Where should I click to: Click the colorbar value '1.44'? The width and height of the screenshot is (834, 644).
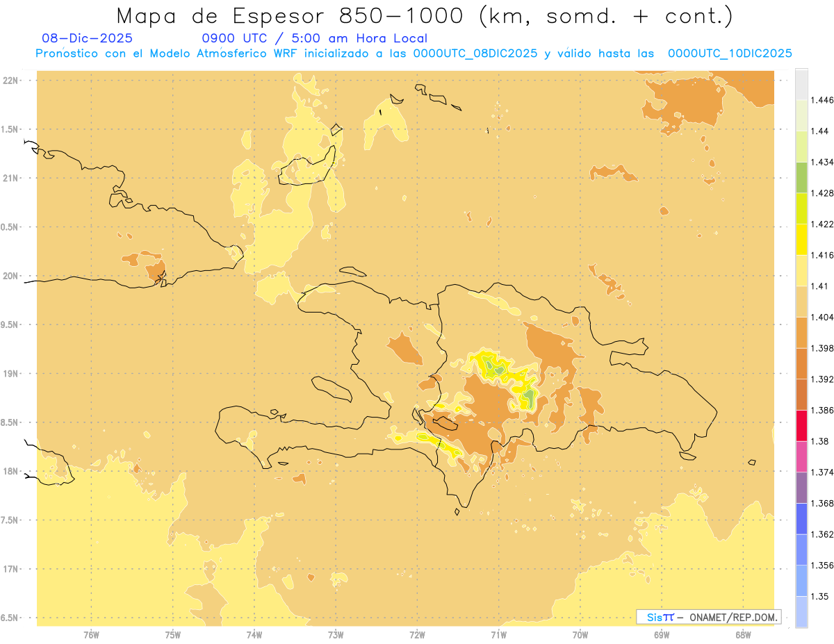pyautogui.click(x=819, y=131)
